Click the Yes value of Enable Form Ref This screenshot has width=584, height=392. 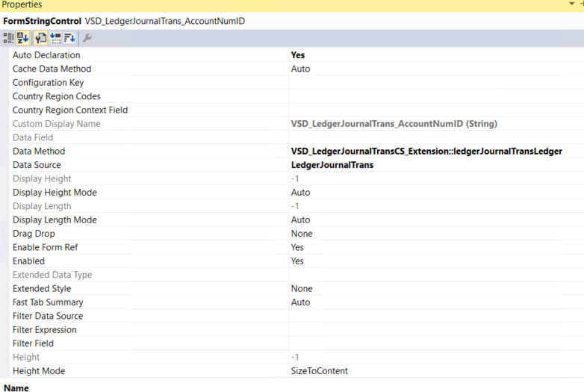click(297, 248)
